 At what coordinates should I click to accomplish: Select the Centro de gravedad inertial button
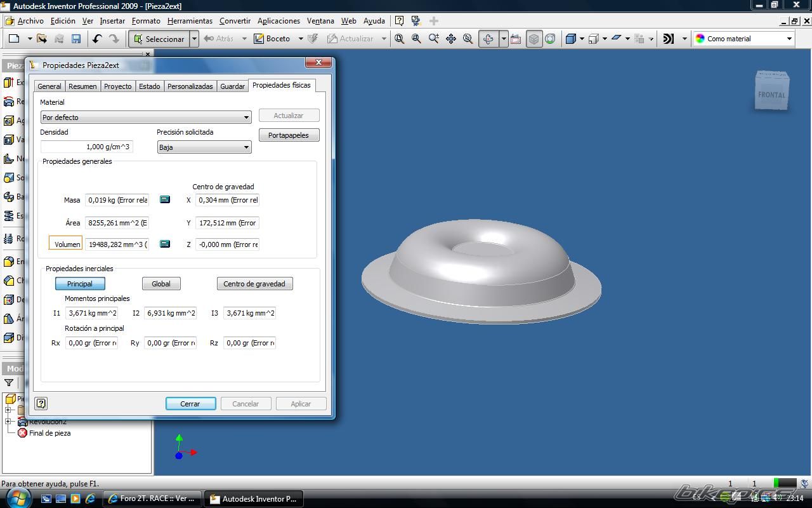254,284
